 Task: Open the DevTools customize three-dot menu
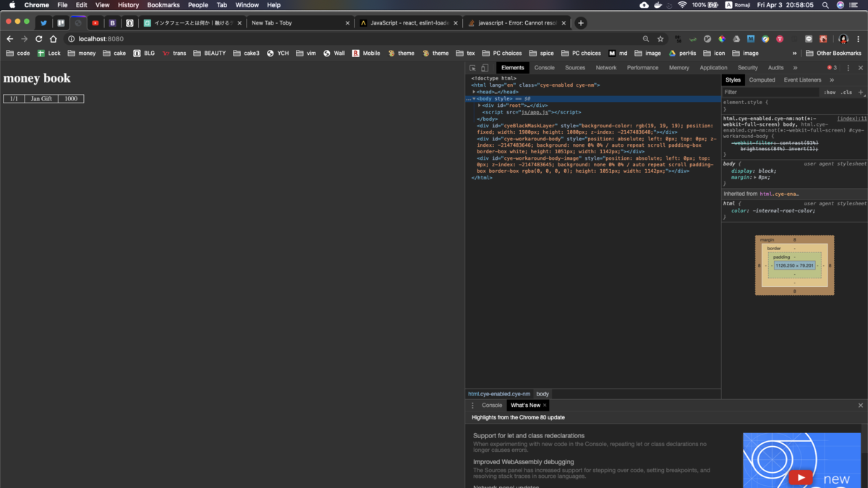click(848, 68)
